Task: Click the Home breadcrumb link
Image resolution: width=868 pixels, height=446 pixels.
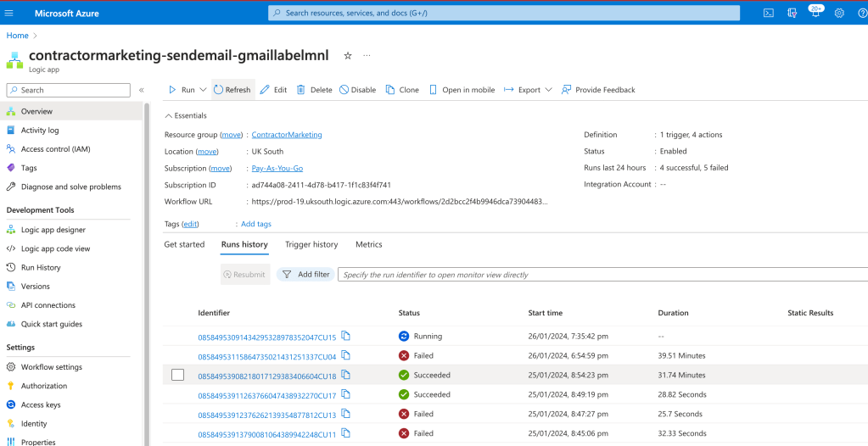Action: [x=17, y=36]
